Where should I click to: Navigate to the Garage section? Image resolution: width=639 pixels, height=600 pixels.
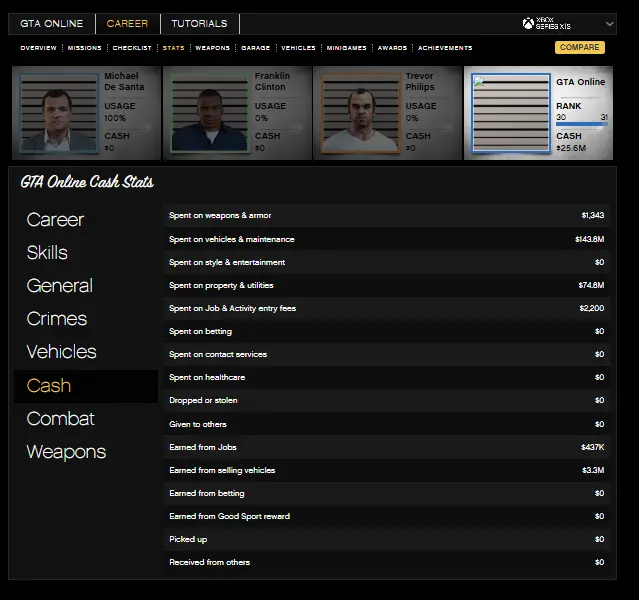pos(255,48)
